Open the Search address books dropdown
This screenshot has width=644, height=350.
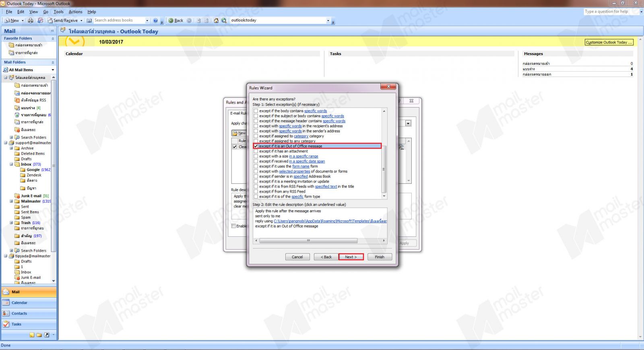pyautogui.click(x=147, y=20)
